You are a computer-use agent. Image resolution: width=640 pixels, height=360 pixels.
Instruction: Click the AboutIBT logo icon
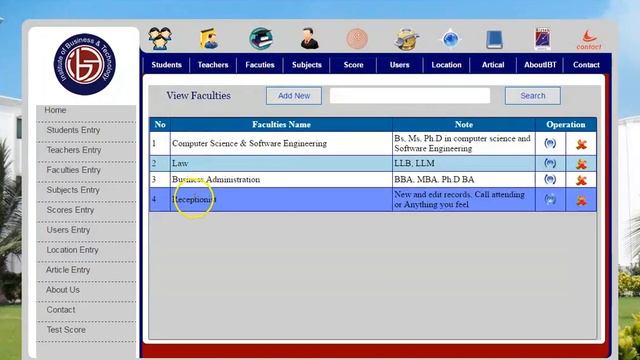pyautogui.click(x=543, y=39)
